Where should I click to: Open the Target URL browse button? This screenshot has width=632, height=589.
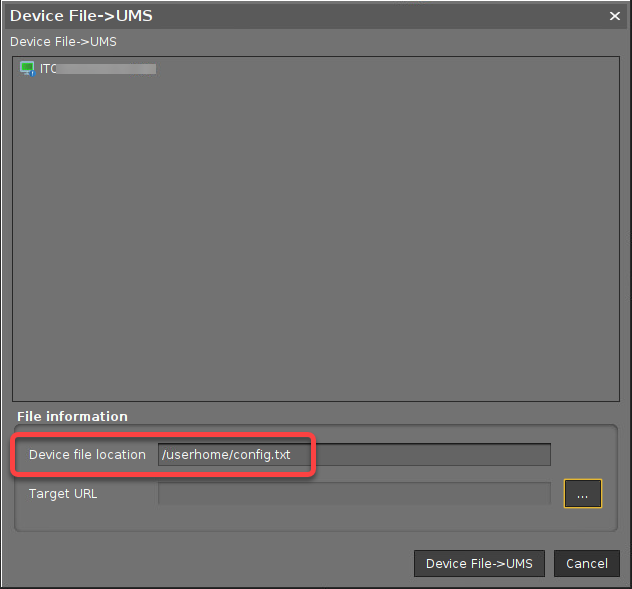pyautogui.click(x=582, y=494)
